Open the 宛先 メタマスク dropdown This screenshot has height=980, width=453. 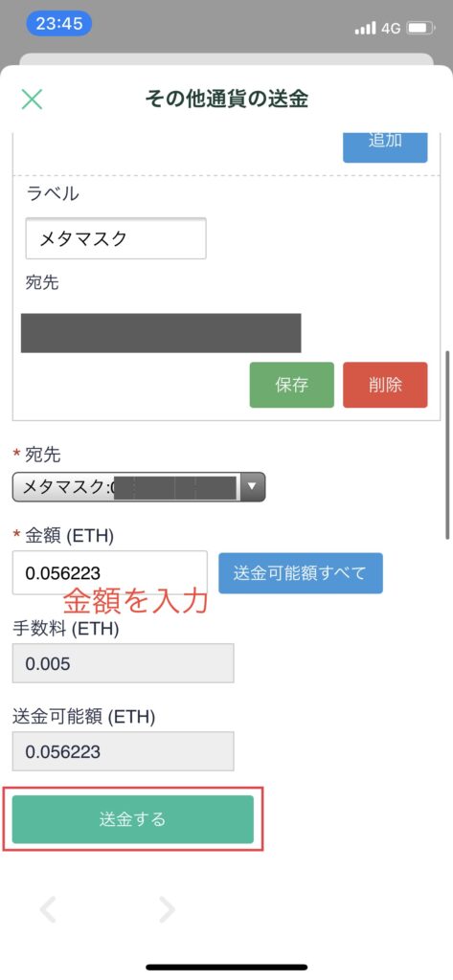139,487
